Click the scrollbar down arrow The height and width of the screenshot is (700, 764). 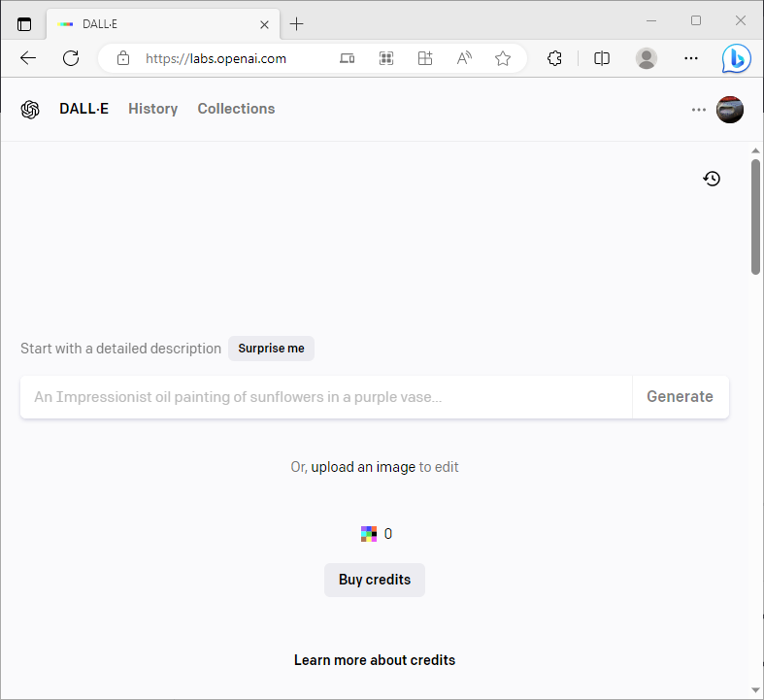(x=755, y=690)
